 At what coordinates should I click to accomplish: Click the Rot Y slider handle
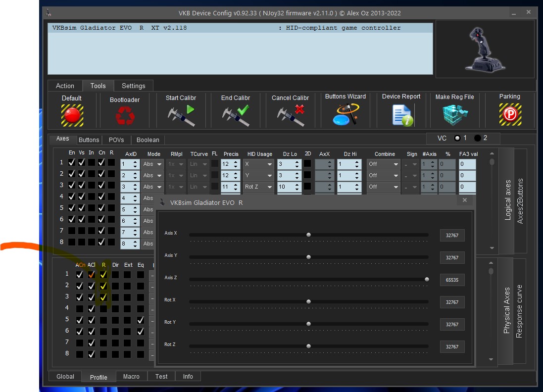pyautogui.click(x=308, y=324)
